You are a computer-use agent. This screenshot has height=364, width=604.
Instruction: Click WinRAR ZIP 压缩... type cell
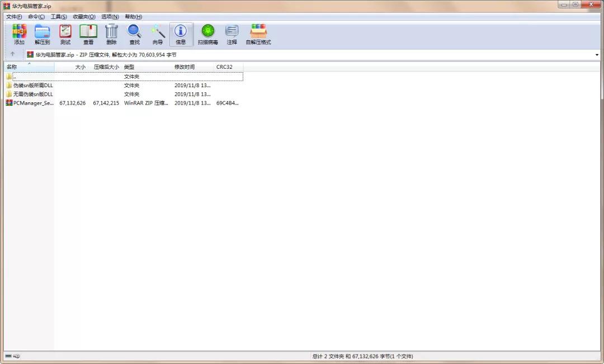click(146, 103)
